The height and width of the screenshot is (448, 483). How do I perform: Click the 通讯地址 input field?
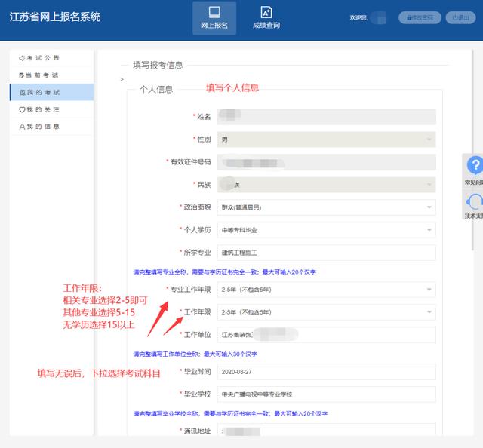[327, 430]
